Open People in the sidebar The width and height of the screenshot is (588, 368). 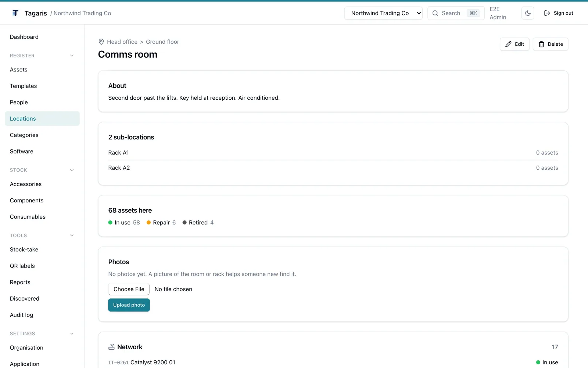pyautogui.click(x=42, y=102)
